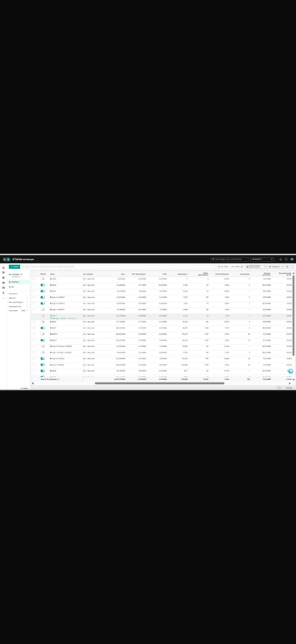Click View report link in highlighted row
The image size is (296, 644).
55,318
